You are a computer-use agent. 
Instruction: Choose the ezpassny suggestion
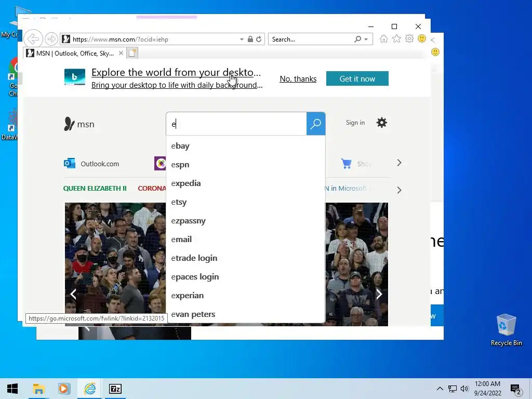click(x=245, y=221)
